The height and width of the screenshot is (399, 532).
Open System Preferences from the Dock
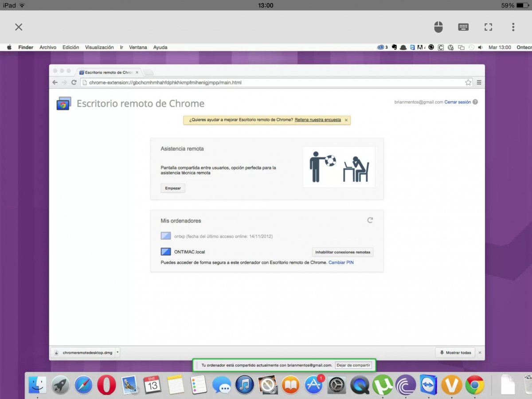(x=337, y=385)
